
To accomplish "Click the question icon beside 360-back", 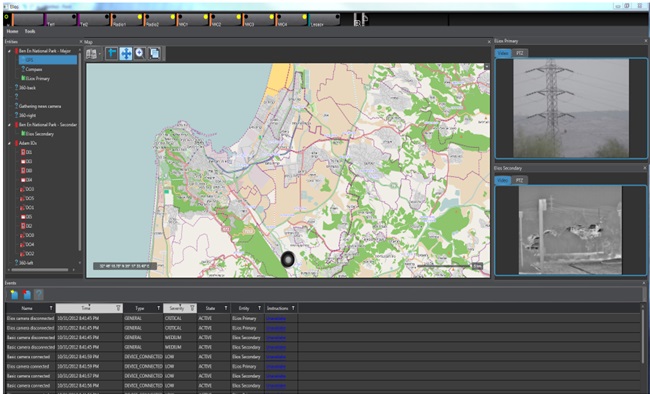I will pyautogui.click(x=16, y=88).
